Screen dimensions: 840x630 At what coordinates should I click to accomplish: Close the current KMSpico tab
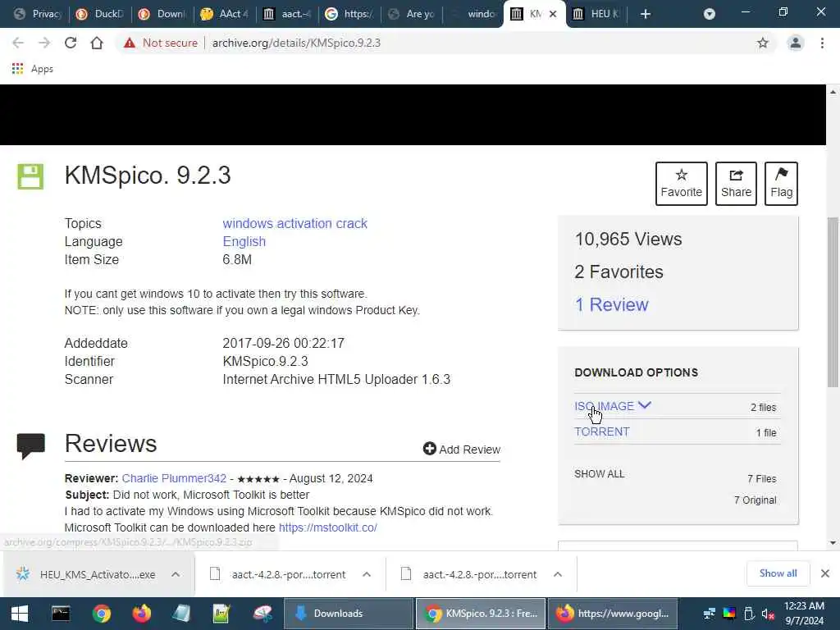(x=553, y=14)
